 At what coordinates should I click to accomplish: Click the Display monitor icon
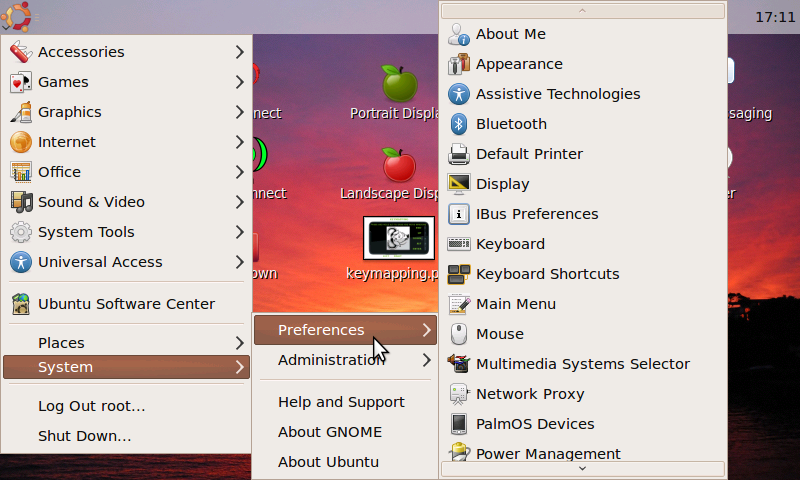click(x=459, y=184)
